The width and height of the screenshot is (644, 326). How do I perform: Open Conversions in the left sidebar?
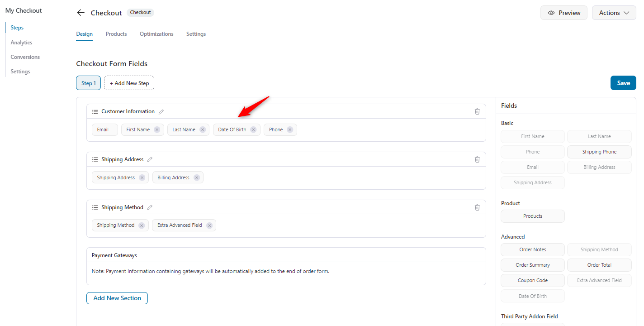25,57
